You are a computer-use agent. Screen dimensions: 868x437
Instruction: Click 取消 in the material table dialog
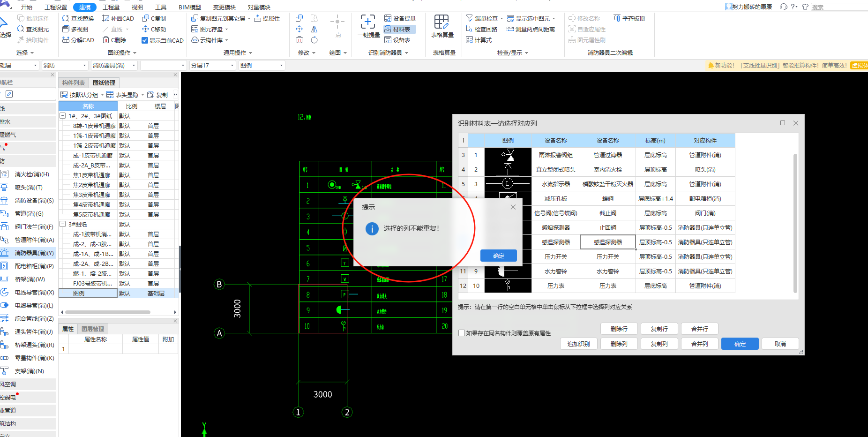tap(780, 344)
